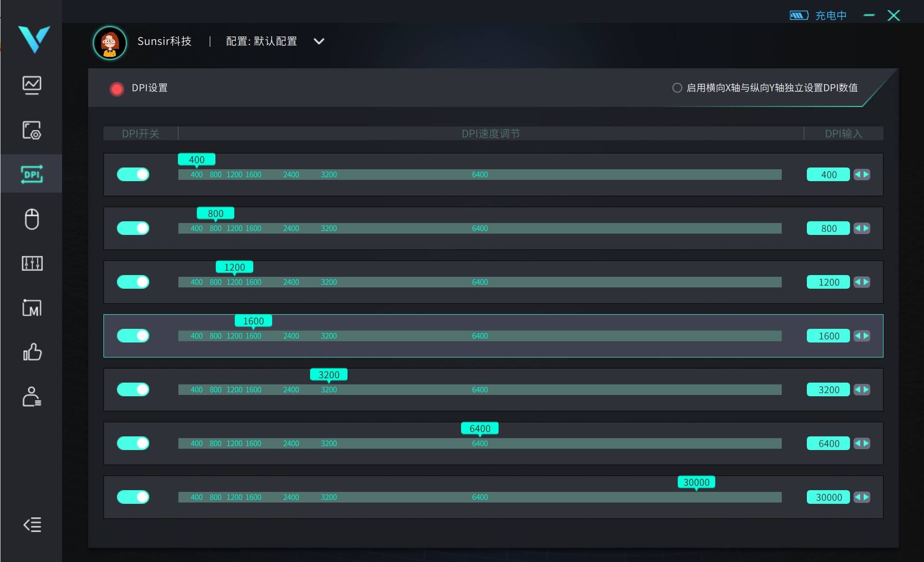Screen dimensions: 924x562
Task: Decrease 6400 DPI with left stepper arrow
Action: coord(857,443)
